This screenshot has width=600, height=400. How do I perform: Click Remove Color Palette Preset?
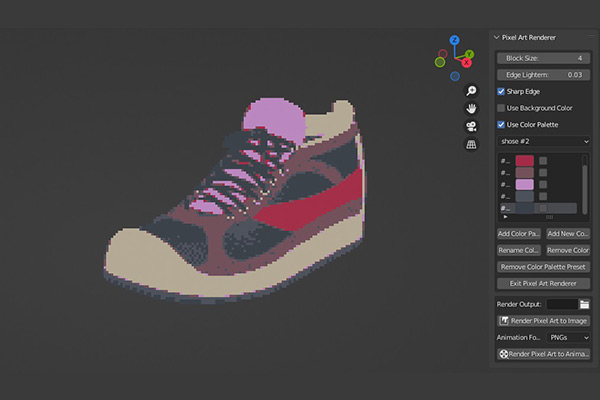(543, 267)
